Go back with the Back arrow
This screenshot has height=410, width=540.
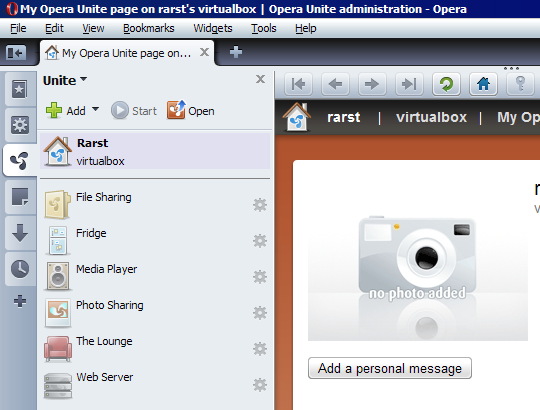[335, 84]
